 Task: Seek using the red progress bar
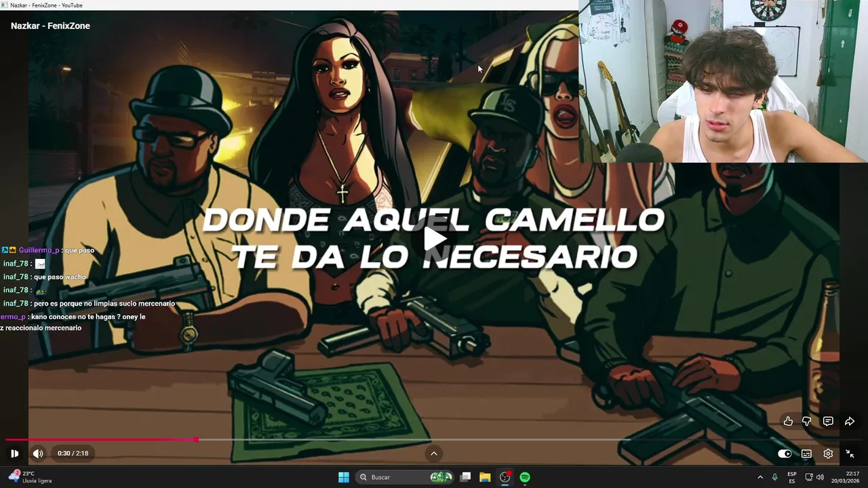point(100,439)
